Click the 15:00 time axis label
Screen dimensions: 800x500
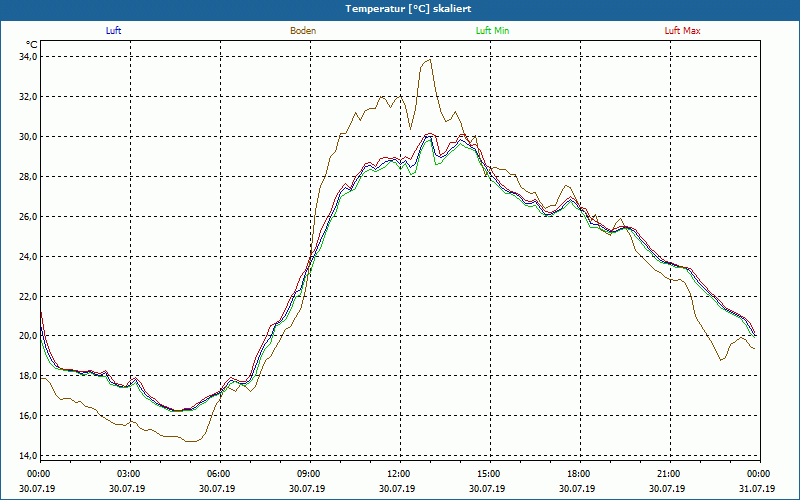point(490,474)
